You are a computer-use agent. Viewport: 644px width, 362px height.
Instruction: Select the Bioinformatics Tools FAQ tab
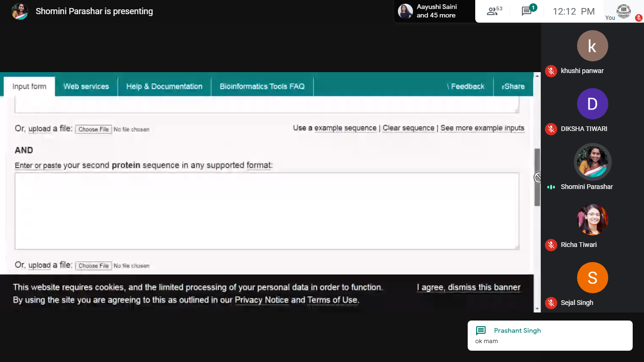262,86
